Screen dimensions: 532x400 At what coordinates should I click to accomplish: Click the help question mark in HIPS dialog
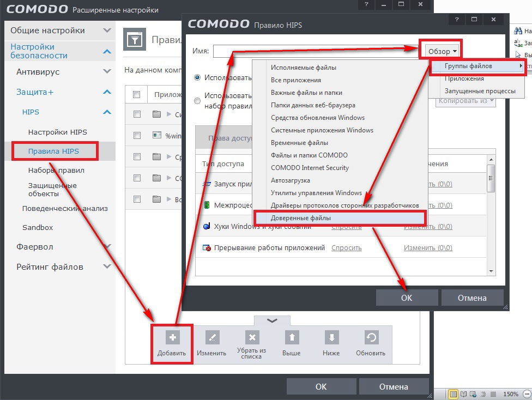tap(457, 19)
